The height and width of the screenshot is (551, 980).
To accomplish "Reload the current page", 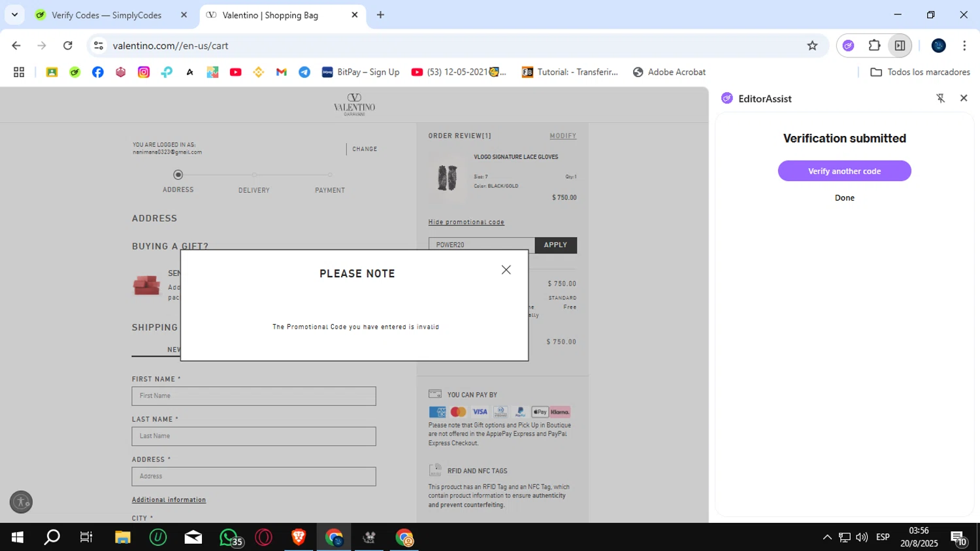I will tap(68, 46).
